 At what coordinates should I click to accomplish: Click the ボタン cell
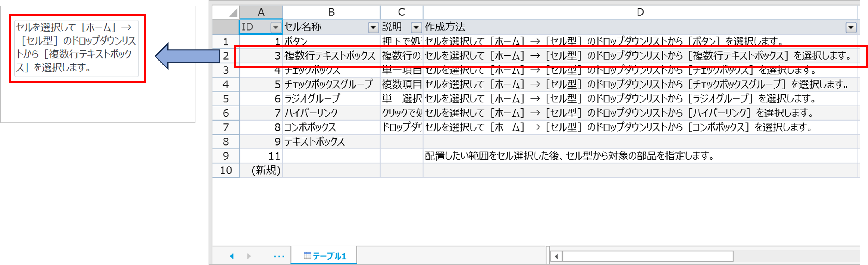click(331, 42)
